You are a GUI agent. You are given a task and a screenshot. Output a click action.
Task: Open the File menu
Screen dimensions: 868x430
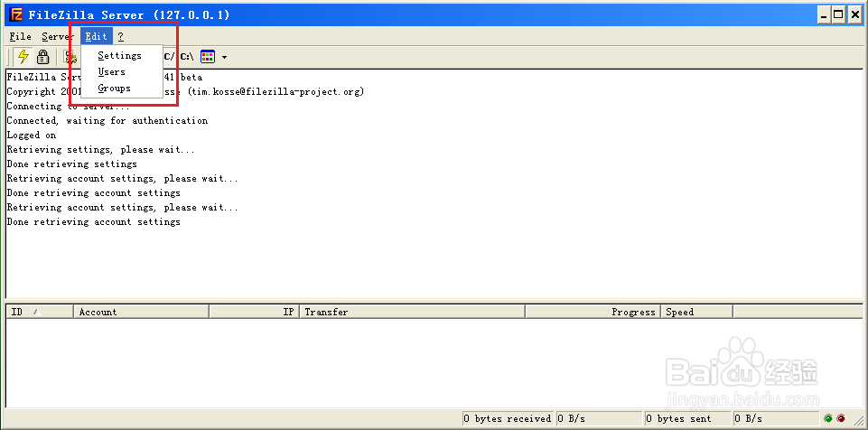21,36
